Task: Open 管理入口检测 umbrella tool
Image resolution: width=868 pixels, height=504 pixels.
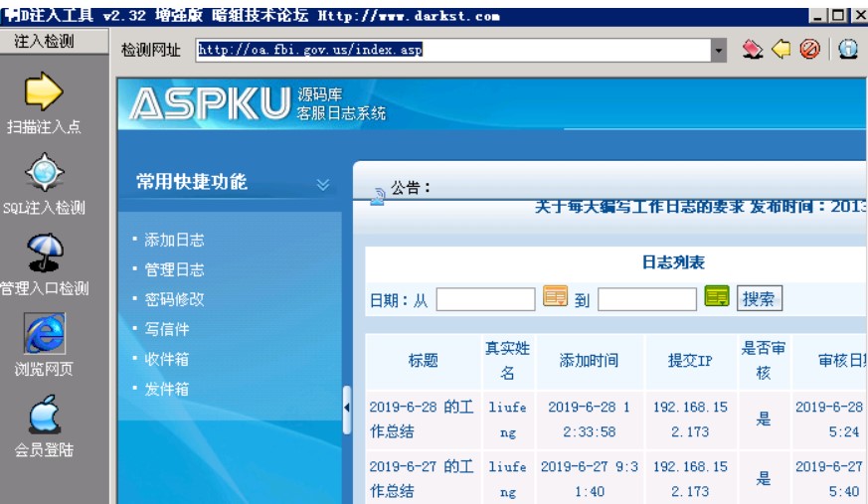Action: click(x=45, y=252)
